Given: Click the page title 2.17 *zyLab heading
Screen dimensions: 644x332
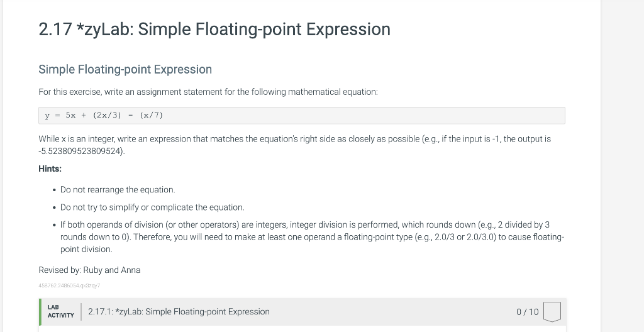Looking at the screenshot, I should pos(214,29).
